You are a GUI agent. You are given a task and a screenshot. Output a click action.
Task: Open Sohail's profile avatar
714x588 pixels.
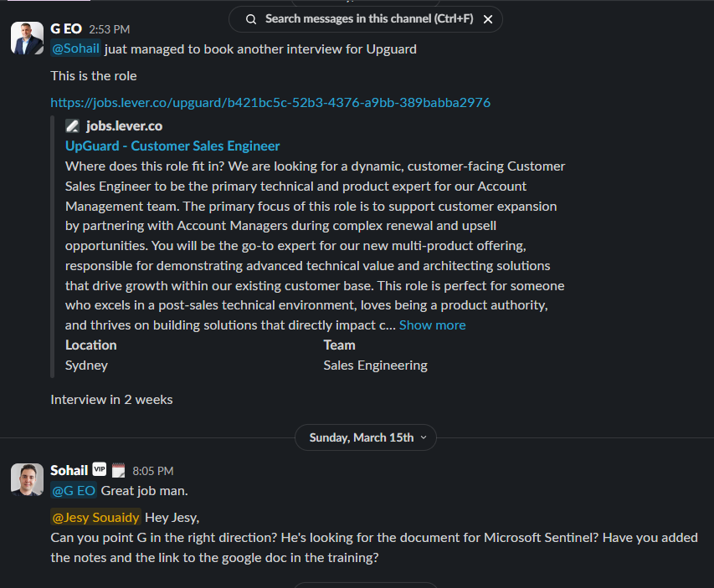point(27,479)
